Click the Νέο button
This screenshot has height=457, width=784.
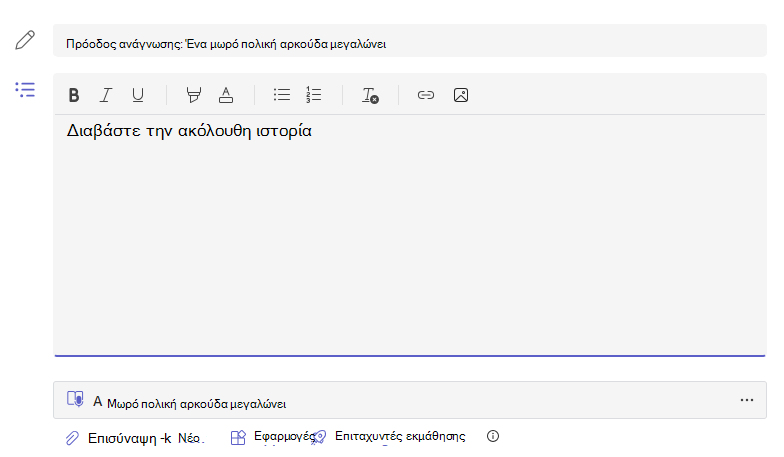coord(190,438)
